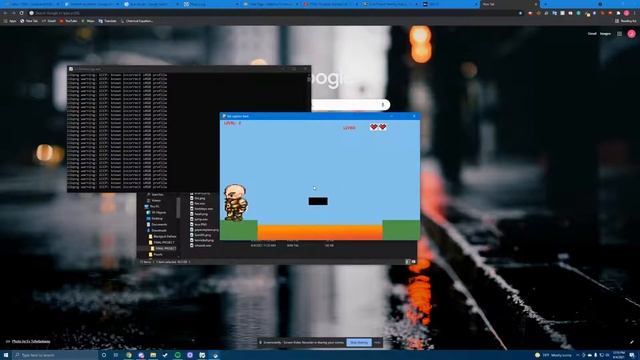The height and width of the screenshot is (360, 640).
Task: Click the Images link top right
Action: pos(605,34)
